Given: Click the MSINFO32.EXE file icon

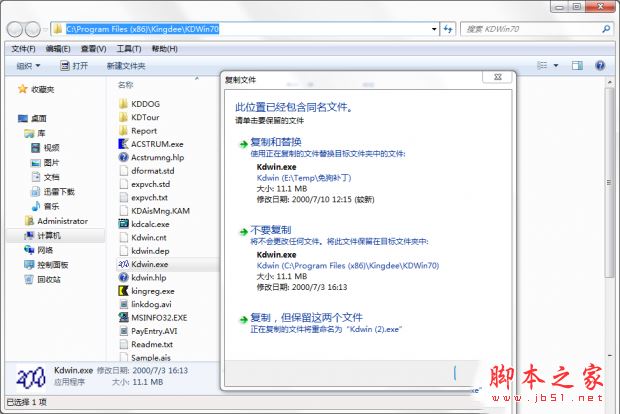Looking at the screenshot, I should (x=123, y=318).
